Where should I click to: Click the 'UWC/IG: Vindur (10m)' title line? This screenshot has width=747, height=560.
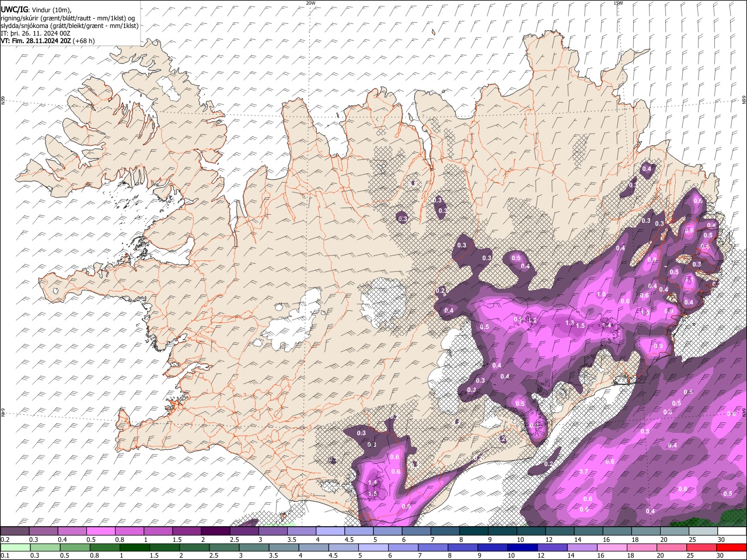(x=36, y=10)
